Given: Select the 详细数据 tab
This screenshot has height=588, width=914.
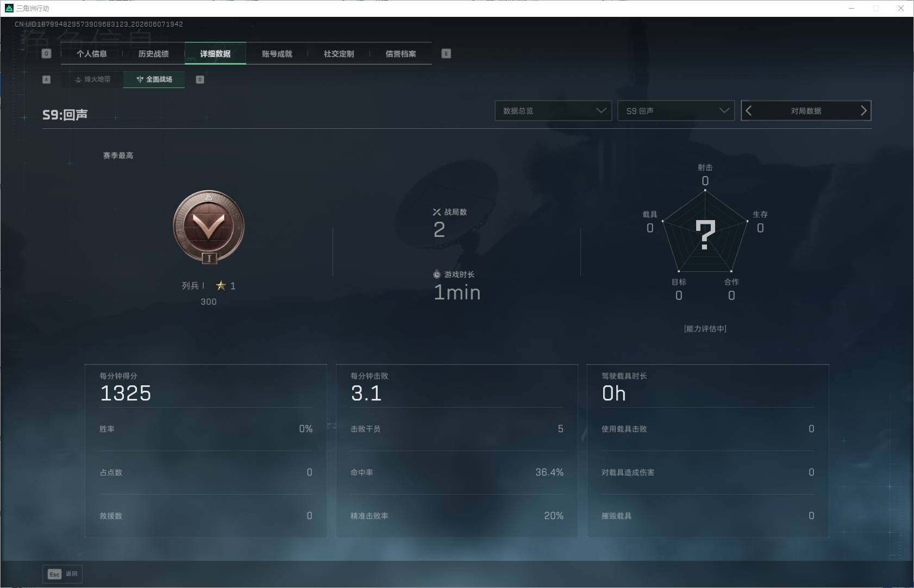Looking at the screenshot, I should point(215,54).
